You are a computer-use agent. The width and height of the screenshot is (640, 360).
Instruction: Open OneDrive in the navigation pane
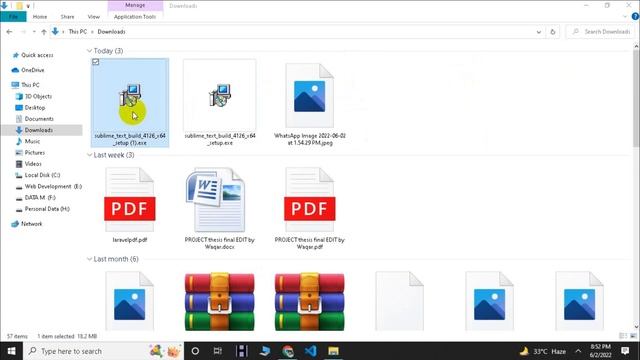(x=32, y=70)
